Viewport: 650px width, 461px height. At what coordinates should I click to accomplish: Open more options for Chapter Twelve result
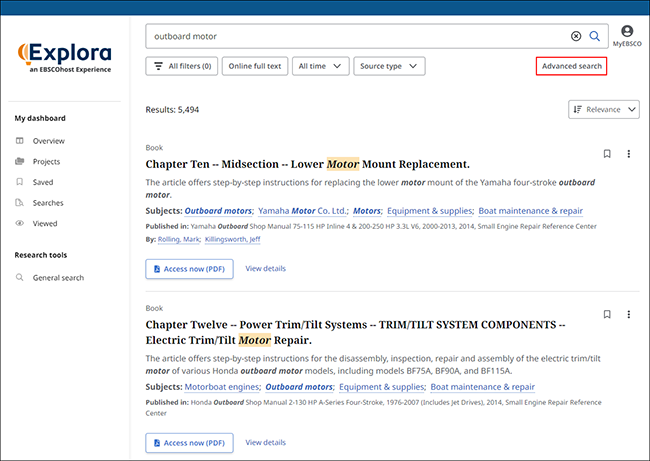(x=628, y=314)
